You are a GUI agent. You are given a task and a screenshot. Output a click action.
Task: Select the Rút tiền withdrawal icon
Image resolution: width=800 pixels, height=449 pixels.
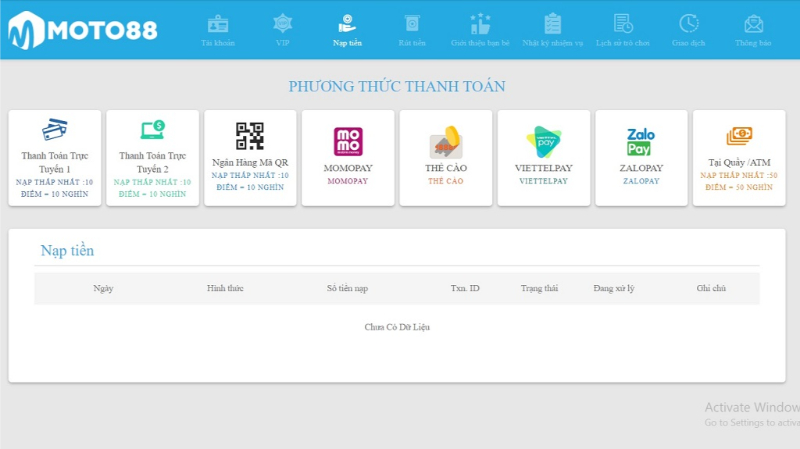[411, 24]
